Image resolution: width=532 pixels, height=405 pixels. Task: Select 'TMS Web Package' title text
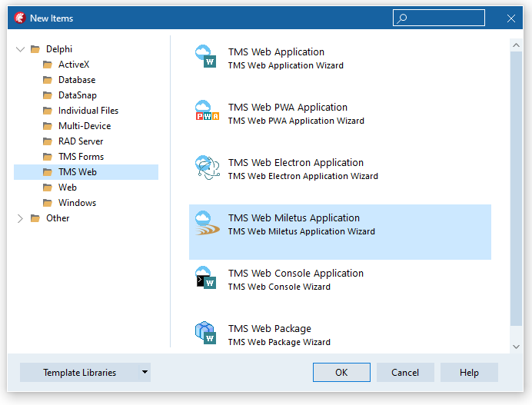coord(269,329)
